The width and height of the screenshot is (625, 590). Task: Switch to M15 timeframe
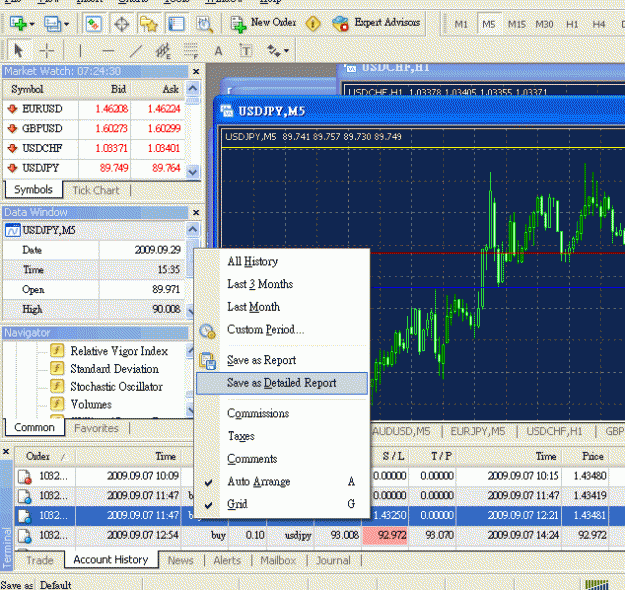point(517,24)
